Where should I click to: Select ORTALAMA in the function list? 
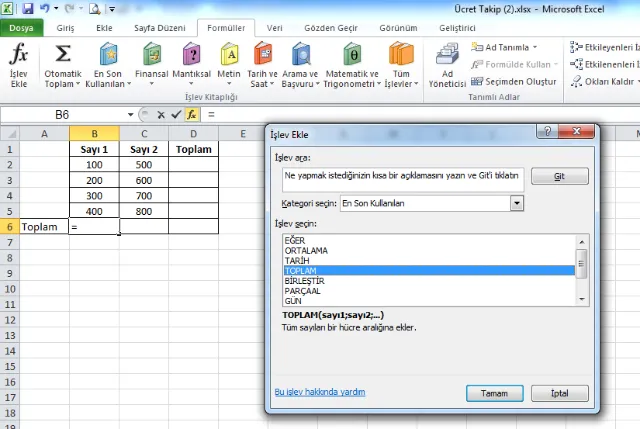click(307, 250)
